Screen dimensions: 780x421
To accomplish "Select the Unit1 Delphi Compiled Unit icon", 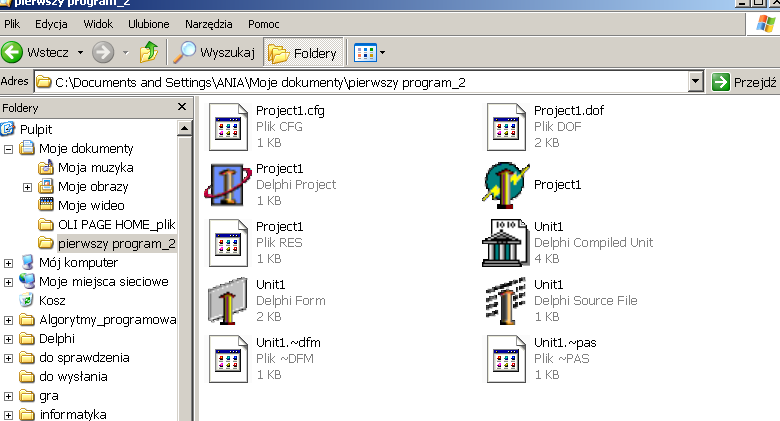I will pyautogui.click(x=505, y=243).
